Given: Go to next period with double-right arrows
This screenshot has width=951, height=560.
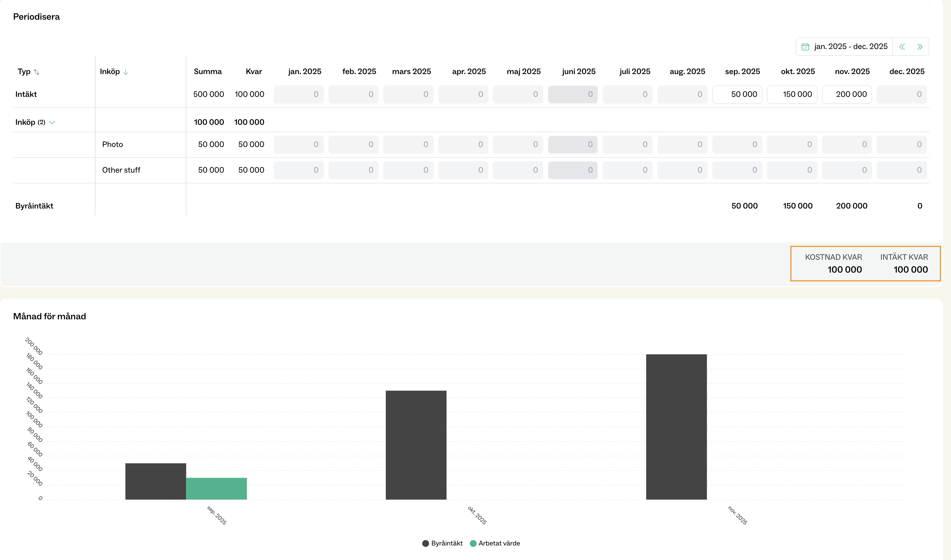Looking at the screenshot, I should 920,47.
